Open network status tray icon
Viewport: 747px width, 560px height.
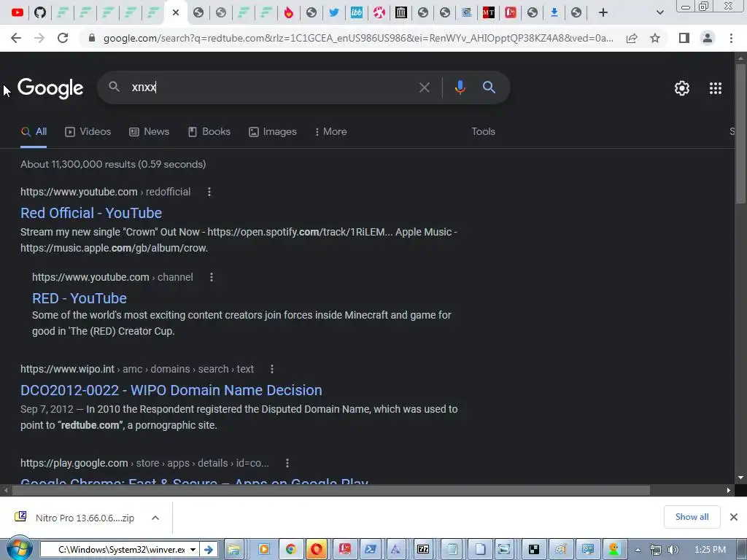(656, 550)
